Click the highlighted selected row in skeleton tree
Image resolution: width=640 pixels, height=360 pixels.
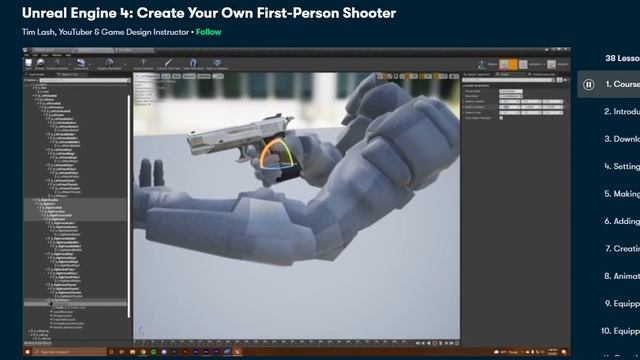pyautogui.click(x=76, y=304)
